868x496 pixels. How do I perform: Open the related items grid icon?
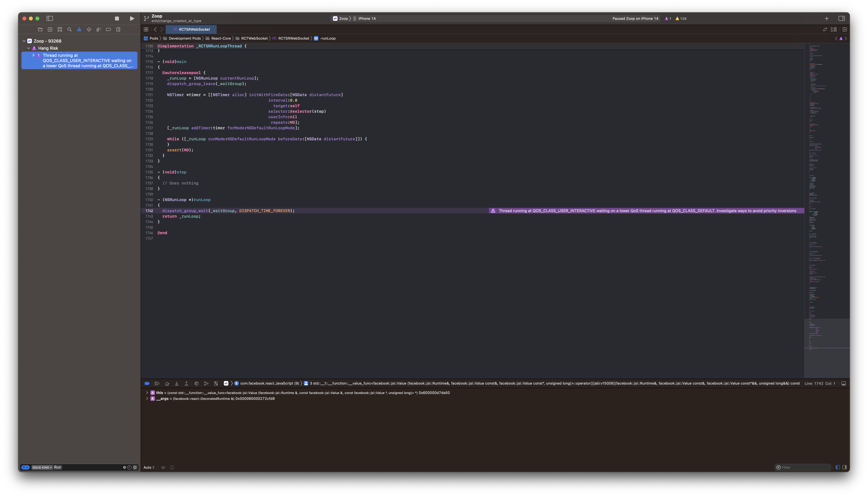tap(146, 29)
